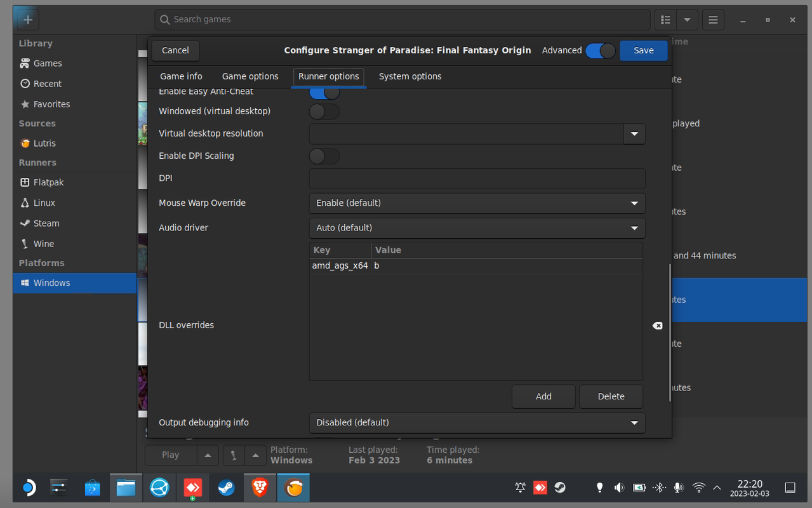Expand the view options arrow next to list icon
The height and width of the screenshot is (508, 812).
click(x=687, y=20)
